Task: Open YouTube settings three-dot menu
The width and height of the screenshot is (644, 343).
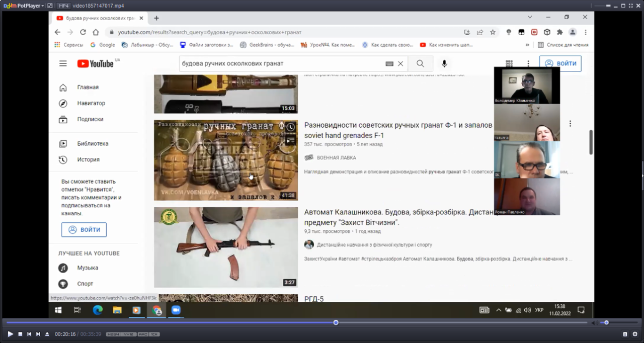Action: point(528,63)
